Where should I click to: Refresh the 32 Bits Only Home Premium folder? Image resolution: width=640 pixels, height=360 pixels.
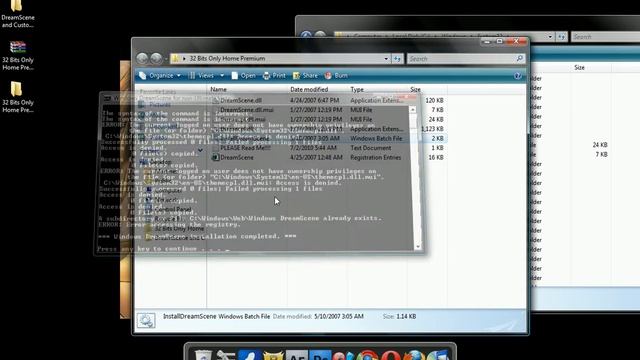[x=397, y=59]
